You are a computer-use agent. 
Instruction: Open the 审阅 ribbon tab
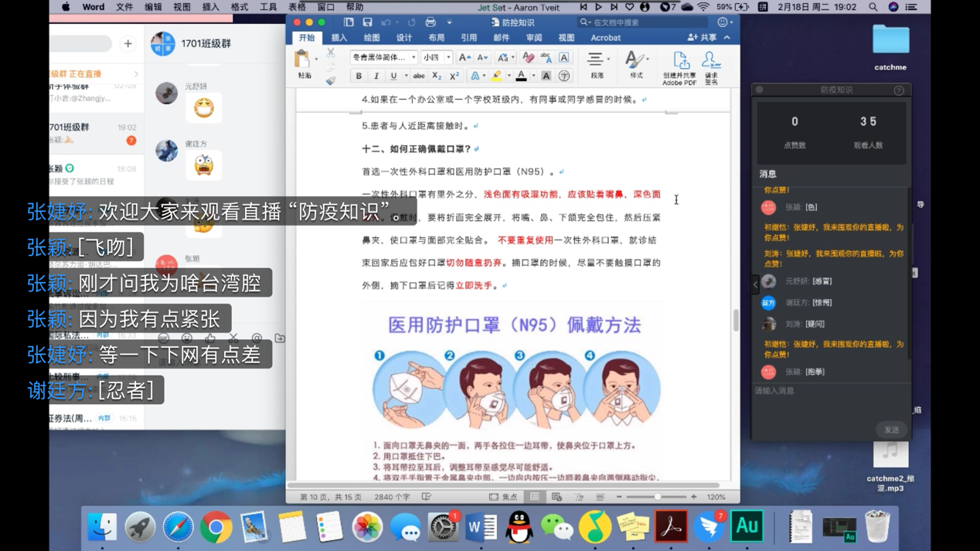[534, 38]
